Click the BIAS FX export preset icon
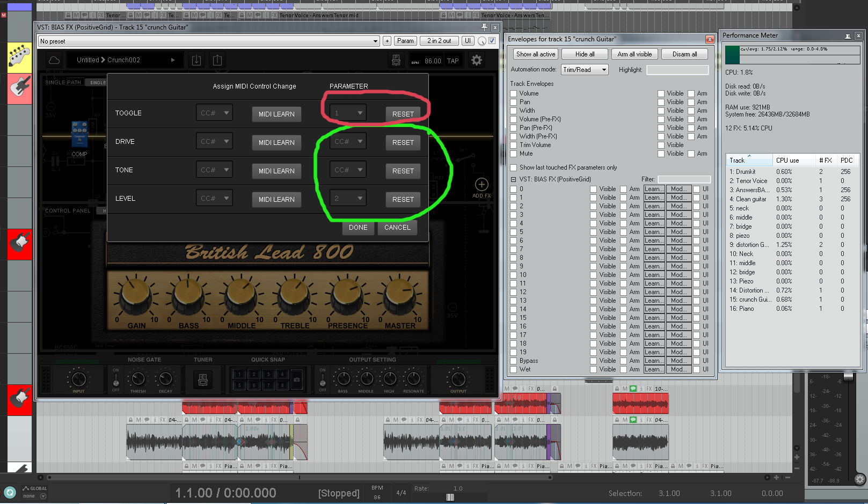 click(217, 60)
